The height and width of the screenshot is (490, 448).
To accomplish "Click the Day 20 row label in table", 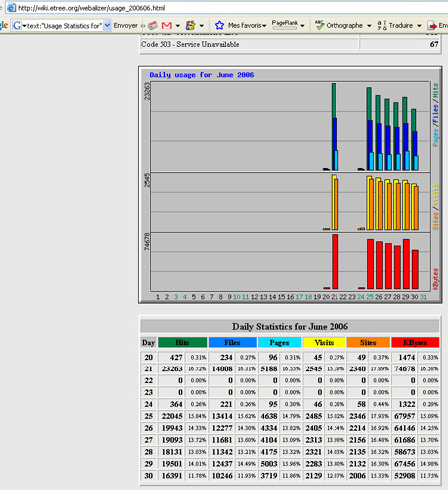I will (x=148, y=357).
